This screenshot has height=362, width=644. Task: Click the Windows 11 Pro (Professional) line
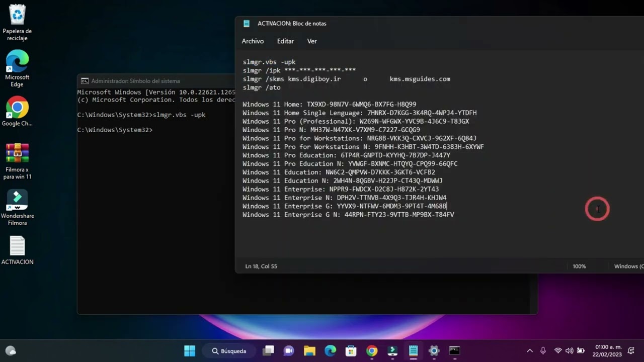[x=356, y=122]
